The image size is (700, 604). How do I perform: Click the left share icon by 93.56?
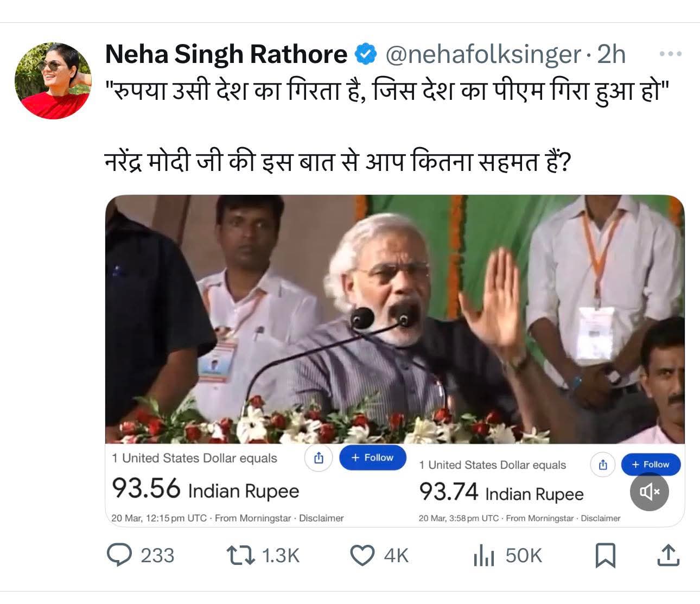(x=319, y=458)
